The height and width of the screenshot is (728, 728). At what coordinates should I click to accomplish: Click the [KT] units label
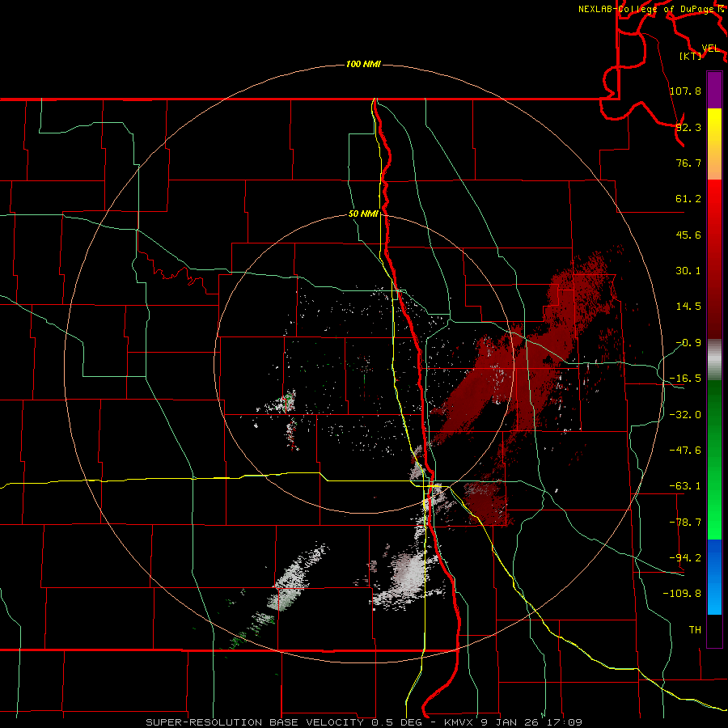pyautogui.click(x=691, y=56)
